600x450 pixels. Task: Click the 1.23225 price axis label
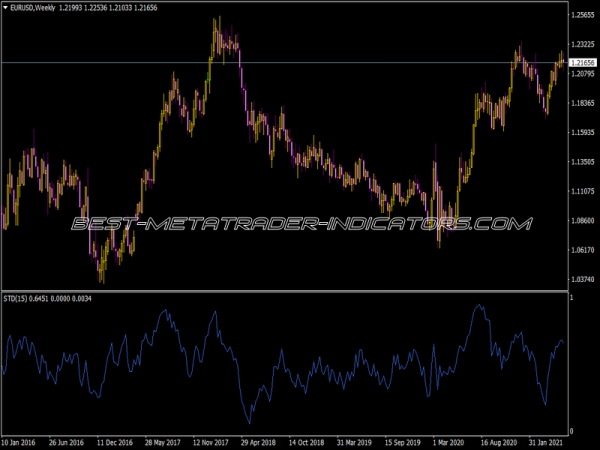coord(581,44)
